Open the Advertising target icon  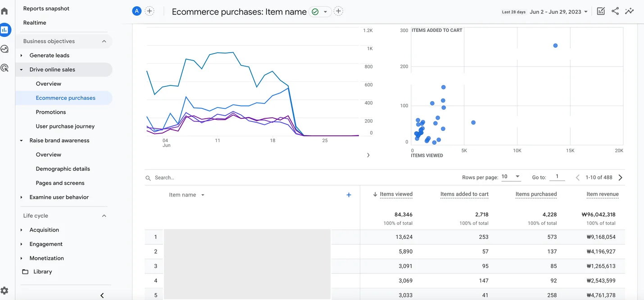coord(5,68)
